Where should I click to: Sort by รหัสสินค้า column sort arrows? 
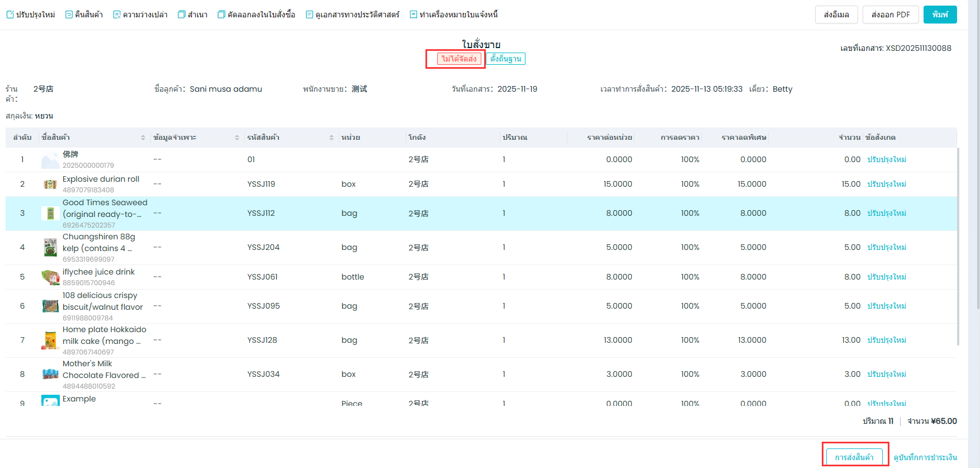332,138
